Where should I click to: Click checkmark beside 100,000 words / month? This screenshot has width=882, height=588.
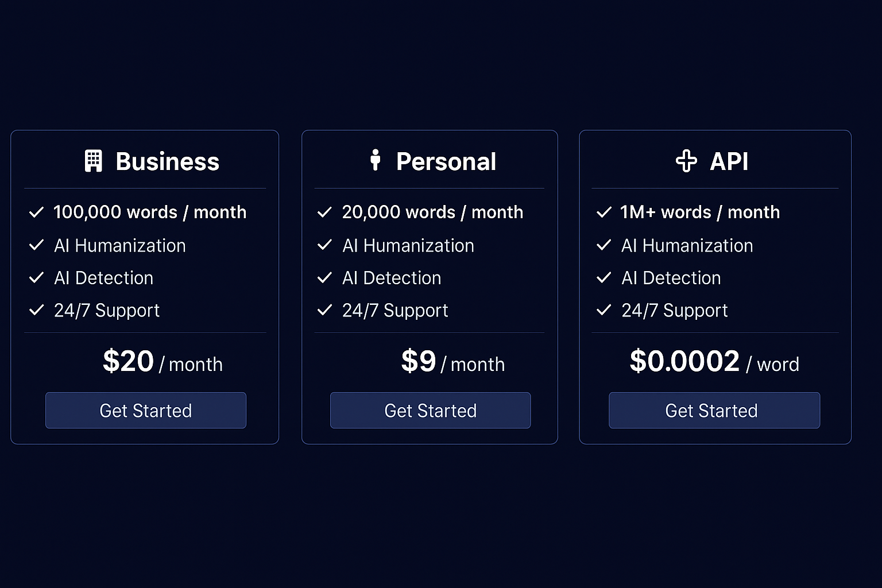tap(36, 212)
